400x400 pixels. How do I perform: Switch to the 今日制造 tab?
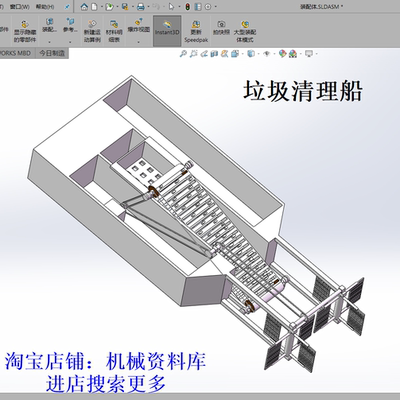(x=52, y=53)
